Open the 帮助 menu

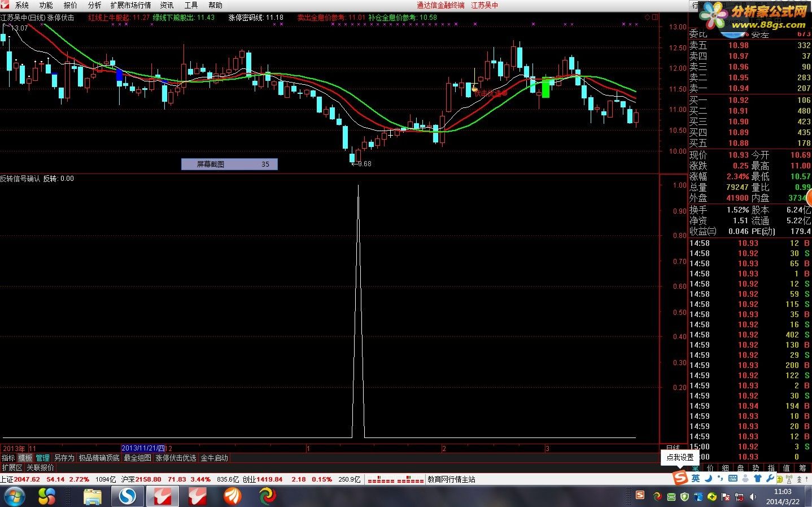coord(215,5)
